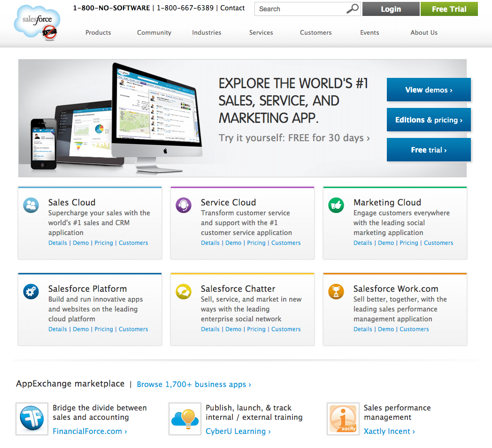Open the Industries menu
The height and width of the screenshot is (448, 492).
(207, 32)
